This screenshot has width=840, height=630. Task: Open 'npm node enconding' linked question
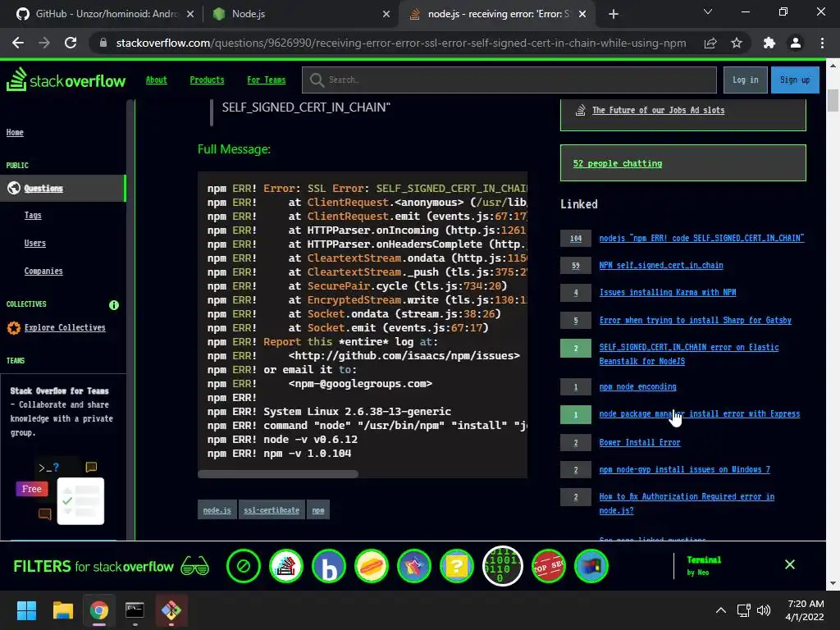(x=637, y=386)
